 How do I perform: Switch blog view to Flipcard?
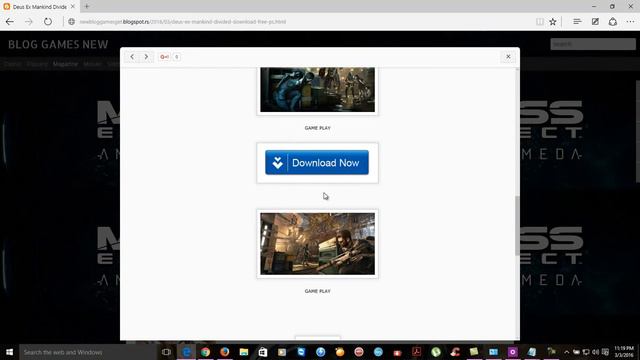point(37,64)
